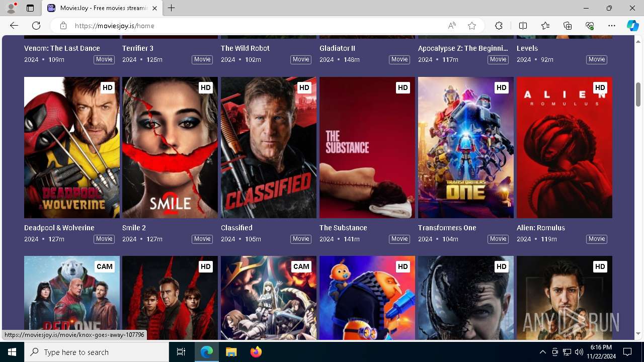Open a new browser tab
The height and width of the screenshot is (362, 644).
(171, 8)
